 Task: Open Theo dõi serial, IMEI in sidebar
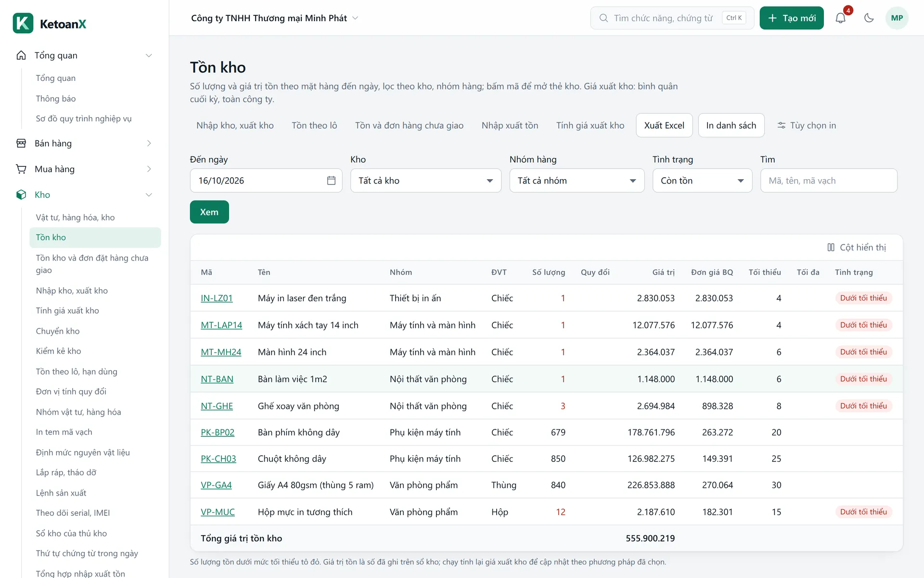73,513
